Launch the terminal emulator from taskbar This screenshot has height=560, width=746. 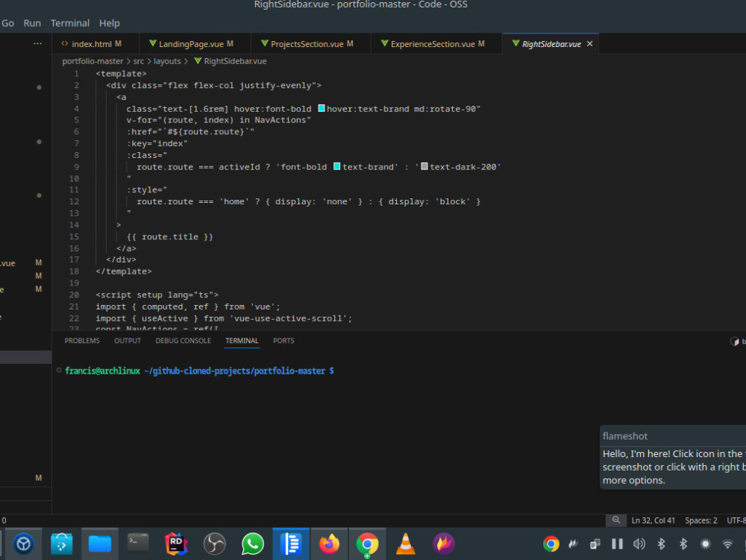[138, 544]
